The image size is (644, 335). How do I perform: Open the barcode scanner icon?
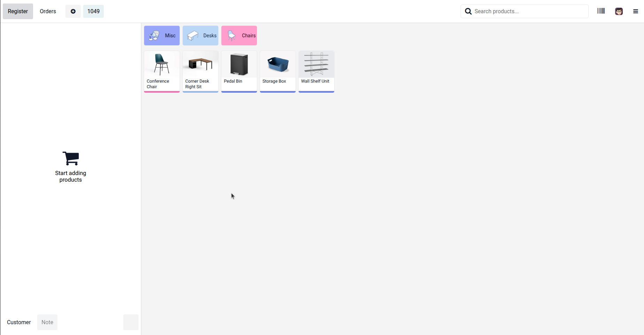(x=601, y=11)
